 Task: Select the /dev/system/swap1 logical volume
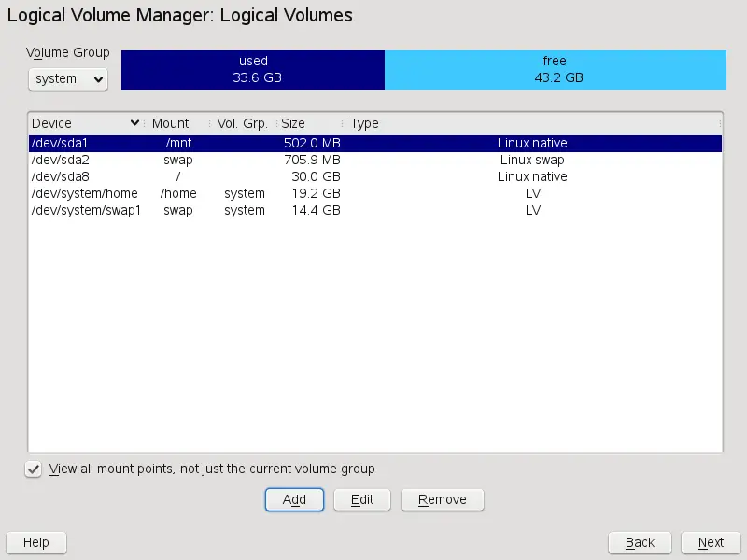pyautogui.click(x=373, y=211)
